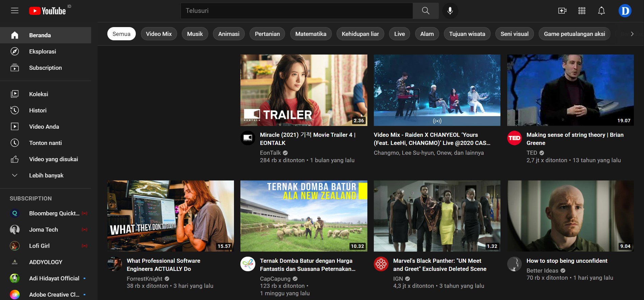Select the Kehidupan liar chip
Image resolution: width=644 pixels, height=300 pixels.
360,34
